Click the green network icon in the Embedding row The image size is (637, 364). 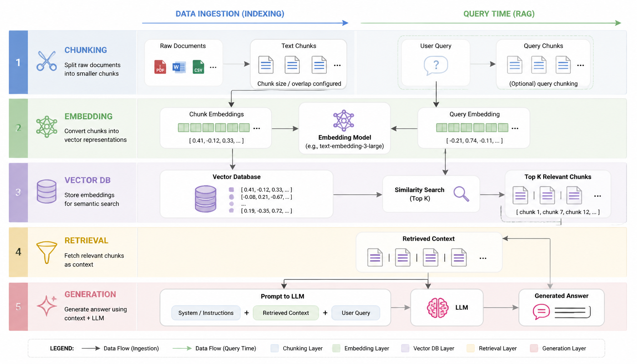(x=47, y=127)
